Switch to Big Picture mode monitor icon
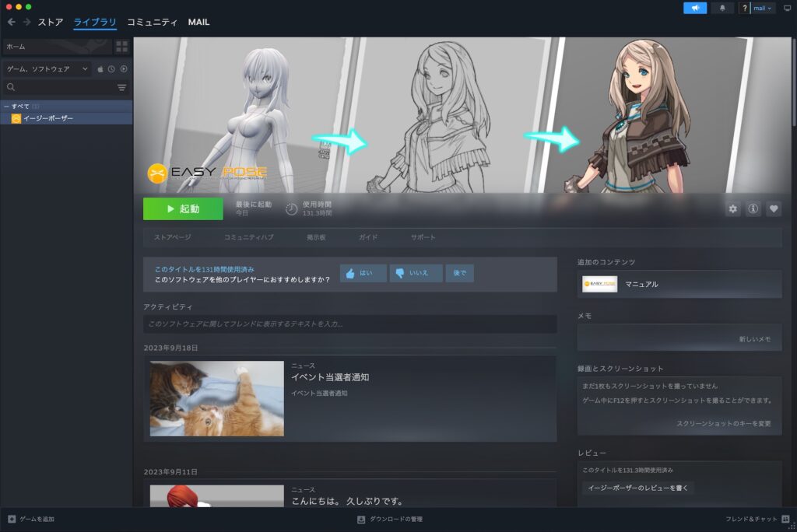 point(788,8)
